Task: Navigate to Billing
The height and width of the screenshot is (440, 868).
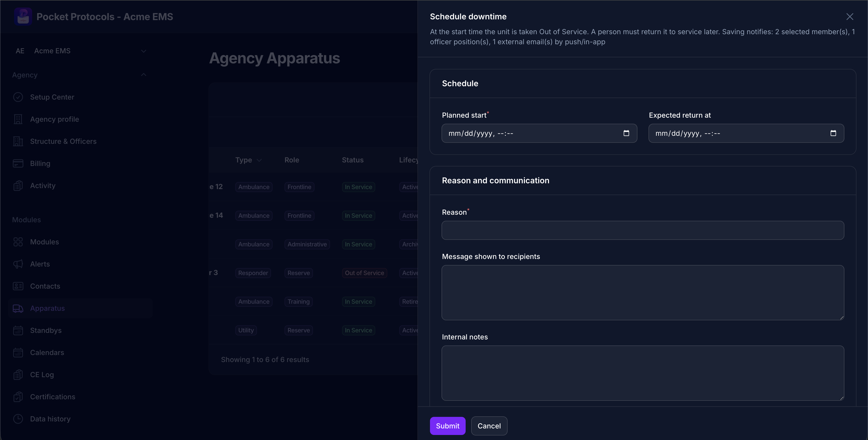Action: [x=80, y=163]
